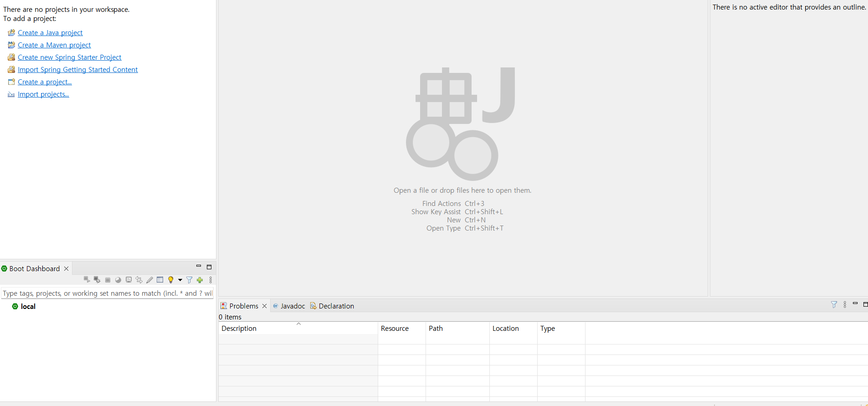Click the filter funnel icon in Boot Dashboard

pyautogui.click(x=189, y=280)
